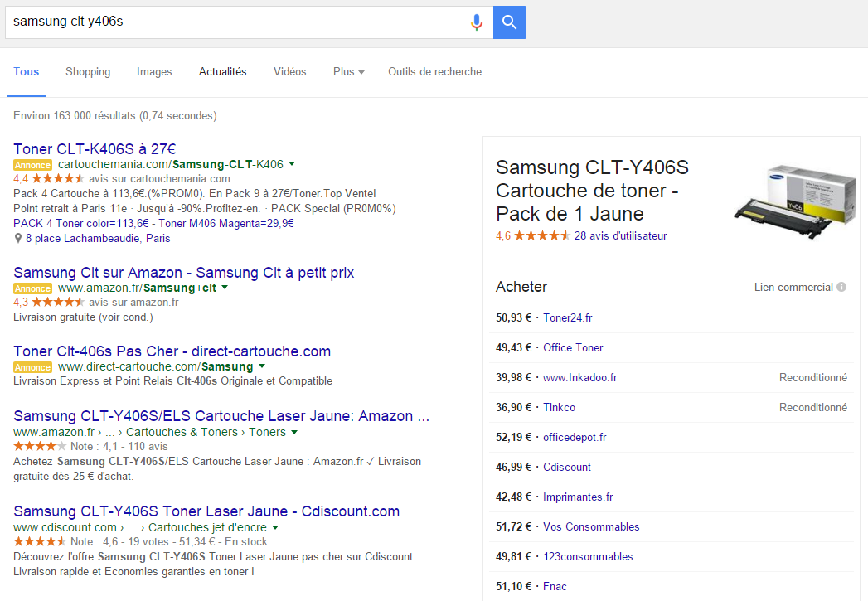Open dropdown arrow next to www.amazon.fr/Samsung+clt
Screen dimensions: 868x601
click(225, 287)
